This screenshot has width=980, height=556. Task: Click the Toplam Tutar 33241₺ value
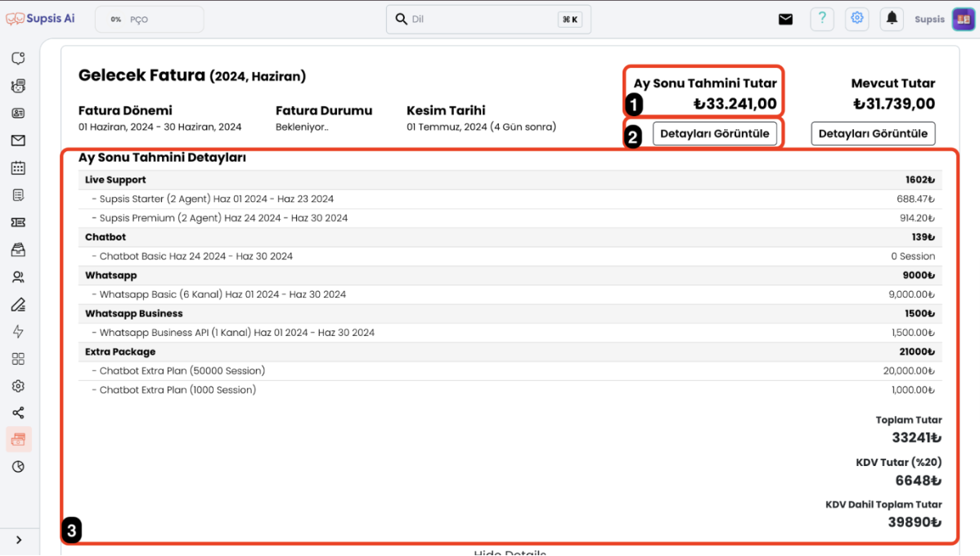pos(916,438)
